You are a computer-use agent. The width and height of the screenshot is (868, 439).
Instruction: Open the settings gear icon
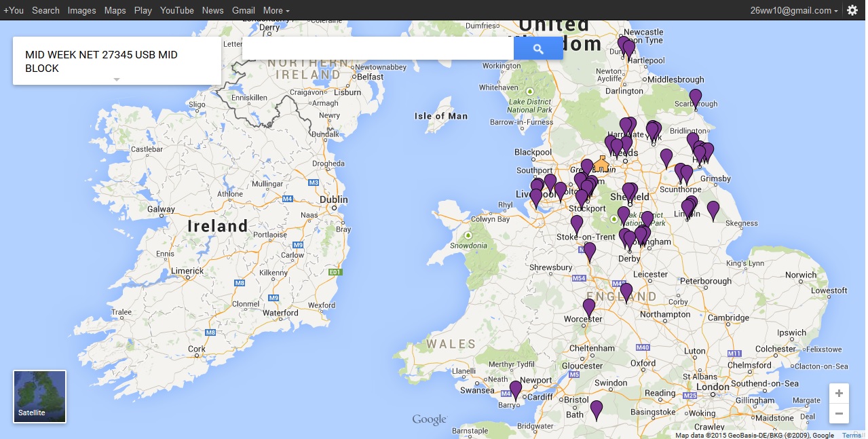852,10
